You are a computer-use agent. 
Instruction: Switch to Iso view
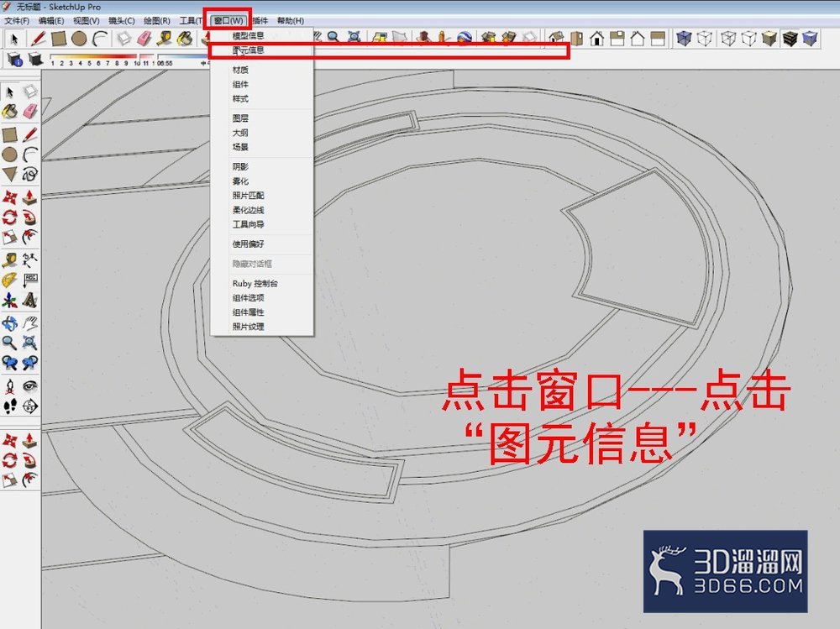tap(556, 39)
